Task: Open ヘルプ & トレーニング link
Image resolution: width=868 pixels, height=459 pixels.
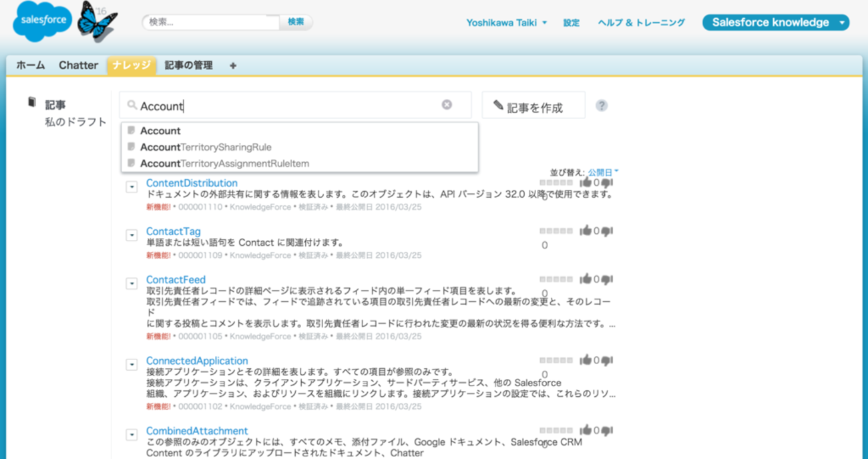Action: coord(642,23)
